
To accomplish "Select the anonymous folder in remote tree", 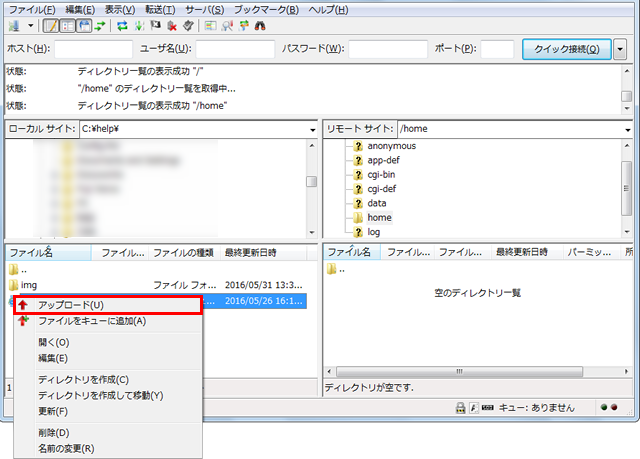I will tap(391, 146).
